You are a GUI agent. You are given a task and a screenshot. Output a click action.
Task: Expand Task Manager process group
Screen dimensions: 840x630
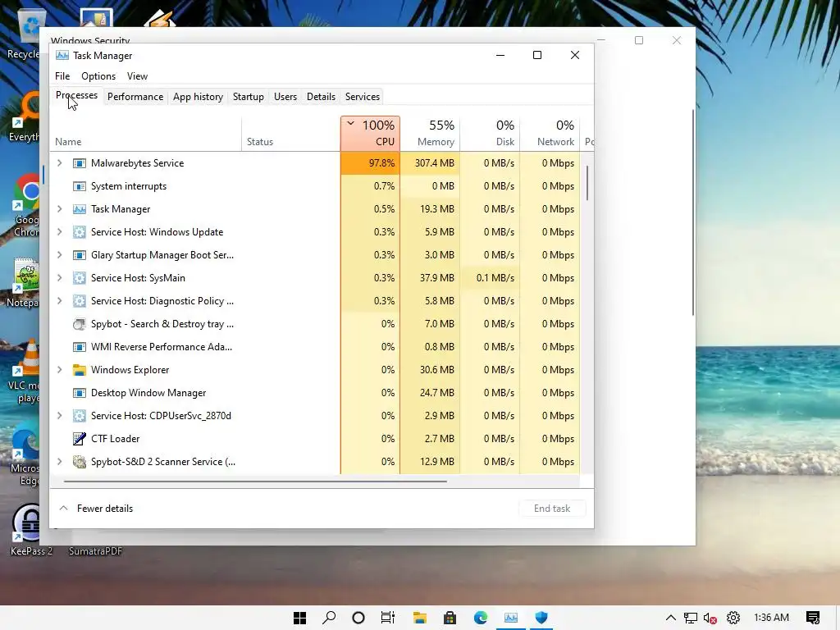point(59,209)
